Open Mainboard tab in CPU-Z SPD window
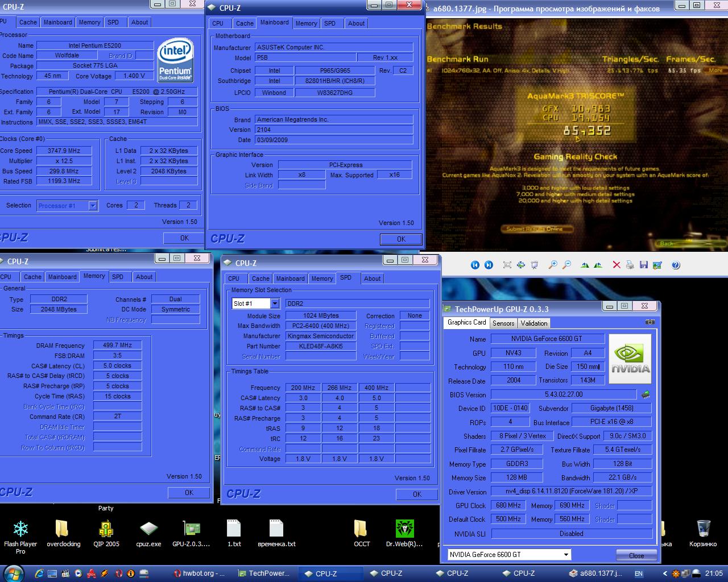 pyautogui.click(x=290, y=278)
